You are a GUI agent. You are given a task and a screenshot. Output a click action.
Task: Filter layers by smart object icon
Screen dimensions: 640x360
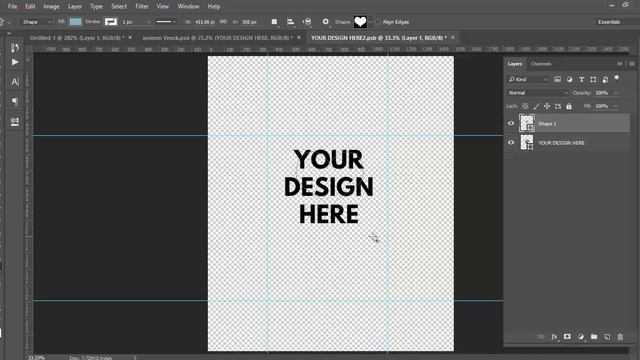pyautogui.click(x=605, y=79)
